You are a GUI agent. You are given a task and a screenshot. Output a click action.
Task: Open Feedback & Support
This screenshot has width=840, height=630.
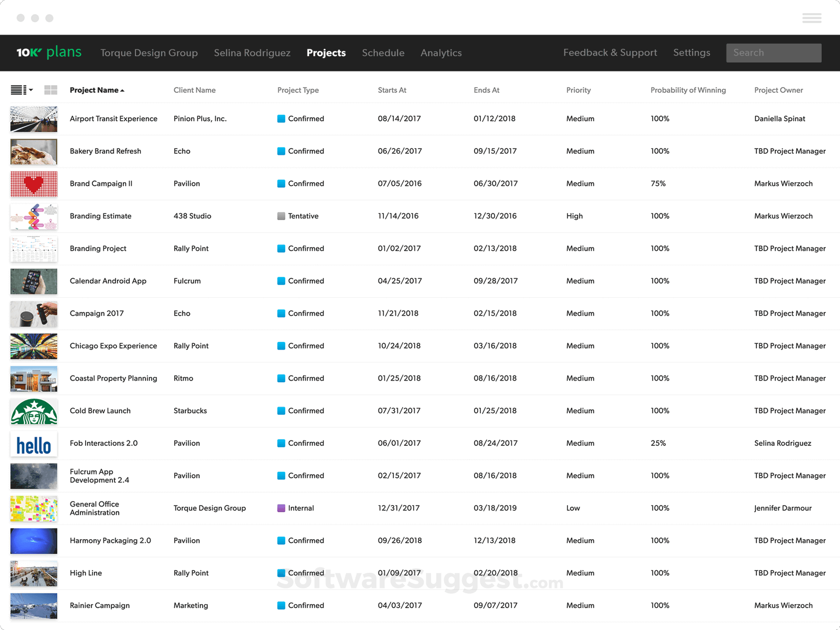click(610, 52)
